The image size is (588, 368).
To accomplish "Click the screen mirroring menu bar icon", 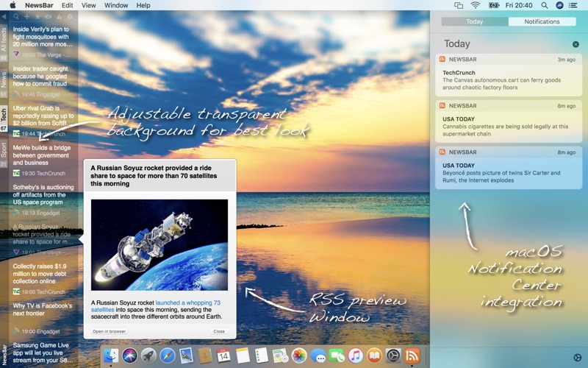I will (459, 5).
